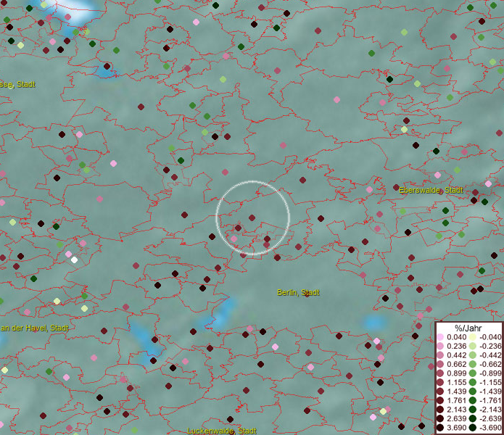The image size is (504, 435).
Task: Click the "1.439" legend value text
Action: click(456, 391)
